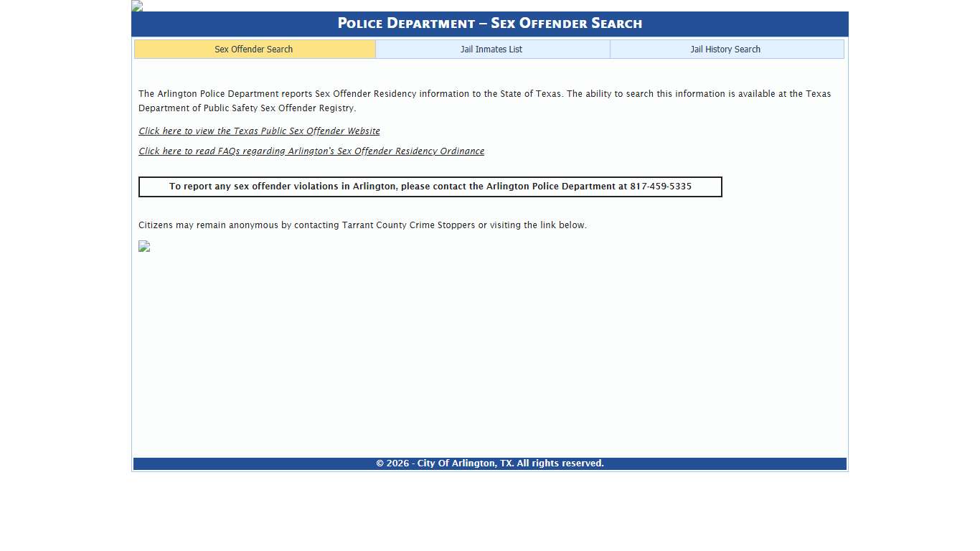This screenshot has width=980, height=551.
Task: Select the Sex Offender Search tab
Action: [254, 50]
